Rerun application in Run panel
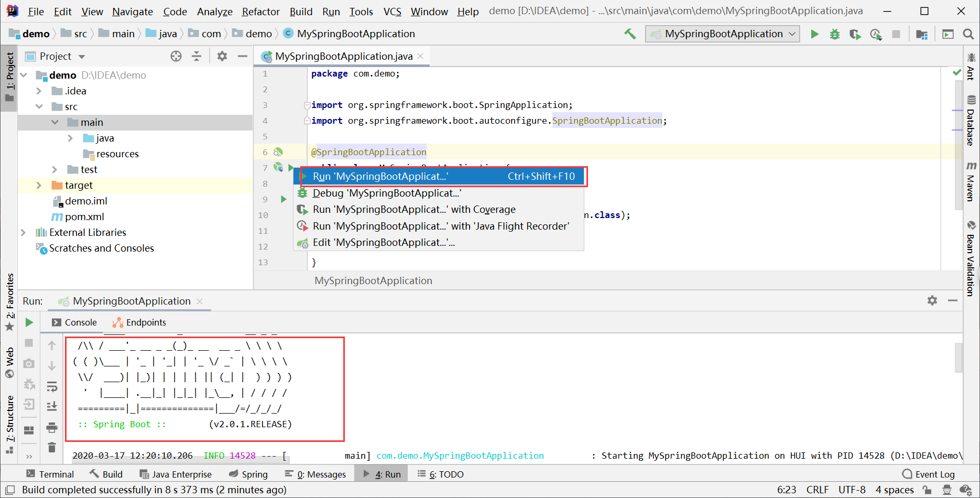980x498 pixels. coord(29,322)
